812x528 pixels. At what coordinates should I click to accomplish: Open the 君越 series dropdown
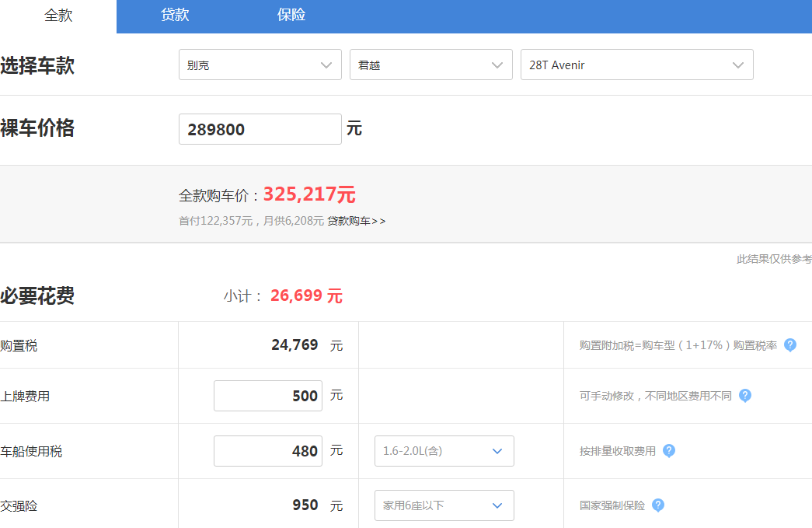pyautogui.click(x=430, y=65)
